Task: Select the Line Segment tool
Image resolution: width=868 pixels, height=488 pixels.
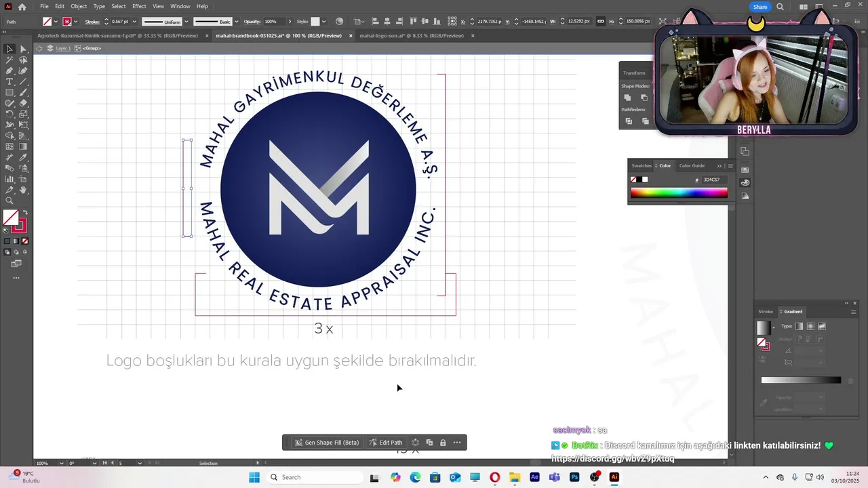Action: (x=23, y=81)
